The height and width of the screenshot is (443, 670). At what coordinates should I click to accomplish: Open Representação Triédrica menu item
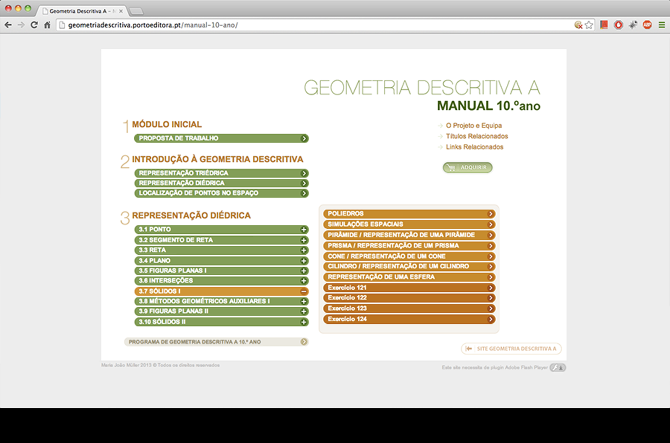coord(220,173)
